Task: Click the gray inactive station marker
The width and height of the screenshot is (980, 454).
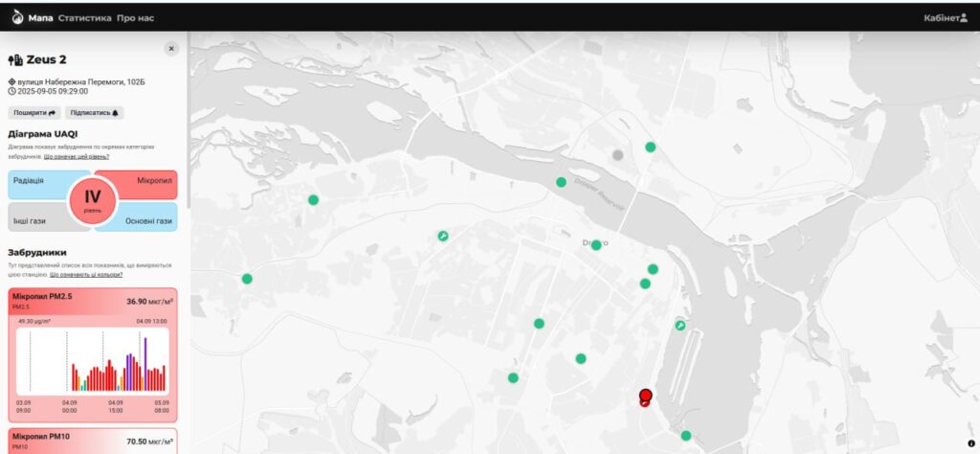Action: pyautogui.click(x=618, y=154)
